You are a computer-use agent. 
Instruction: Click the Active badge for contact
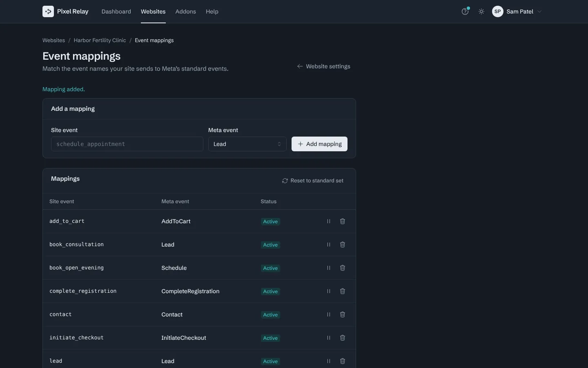coord(270,315)
